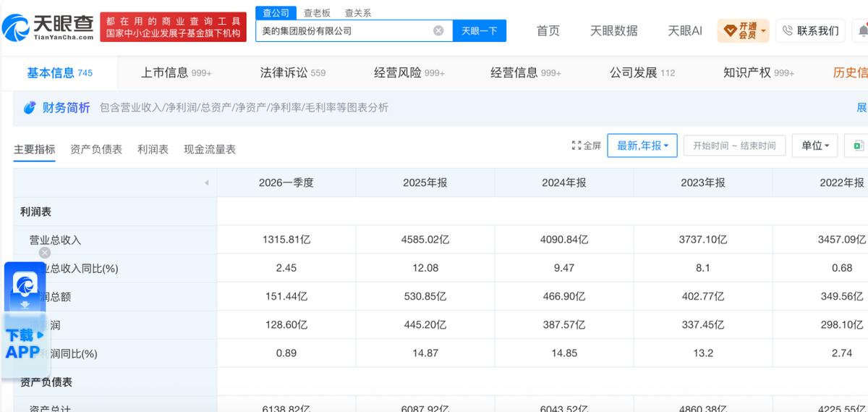Open the 现金流量表 sub-tab
Viewport: 868px width, 412px height.
(210, 149)
